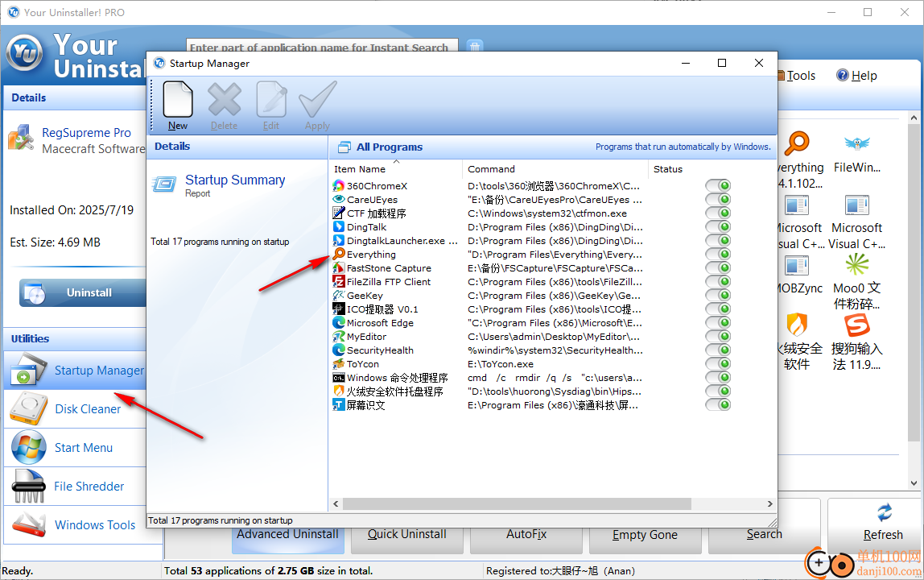Select the FastStone Capture icon

[338, 268]
